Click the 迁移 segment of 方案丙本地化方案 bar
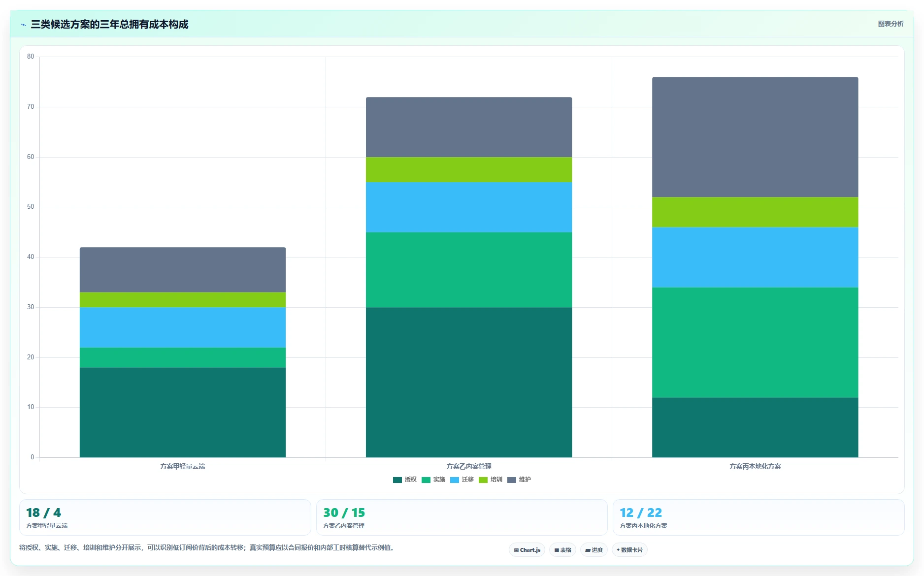The image size is (924, 576). click(x=755, y=257)
